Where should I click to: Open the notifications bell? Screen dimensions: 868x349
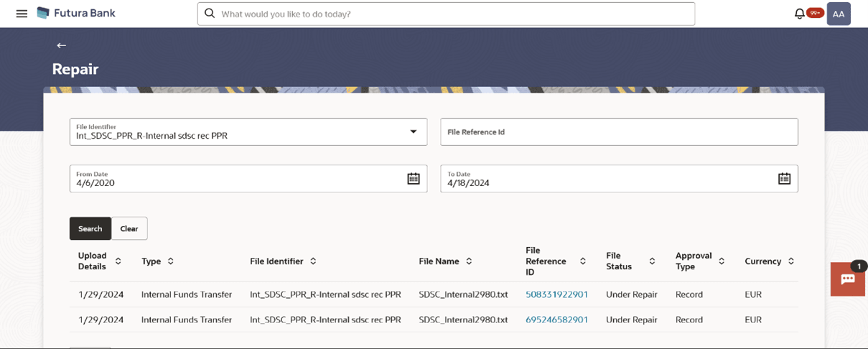(x=799, y=14)
